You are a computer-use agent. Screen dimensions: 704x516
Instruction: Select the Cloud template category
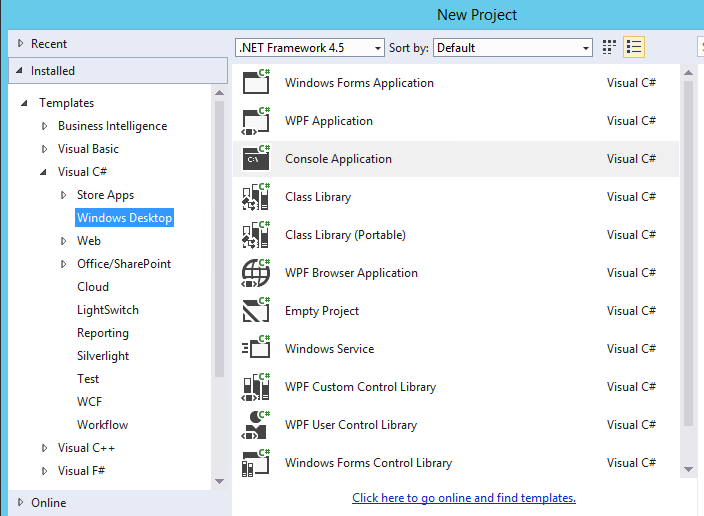(x=93, y=287)
